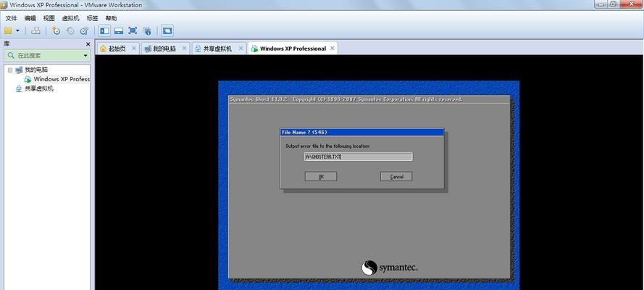Screen dimensions: 644x290
Task: Switch to the 起始页 tab
Action: pyautogui.click(x=117, y=49)
